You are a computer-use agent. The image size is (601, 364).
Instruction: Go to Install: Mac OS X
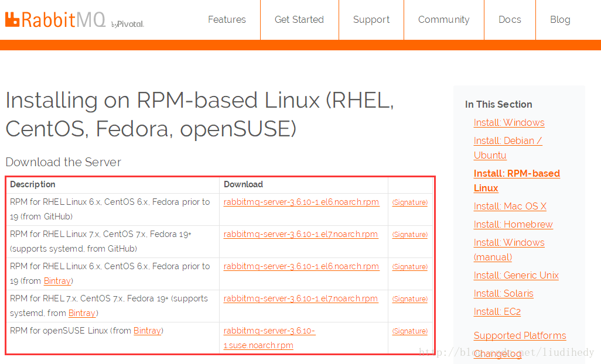(x=510, y=207)
